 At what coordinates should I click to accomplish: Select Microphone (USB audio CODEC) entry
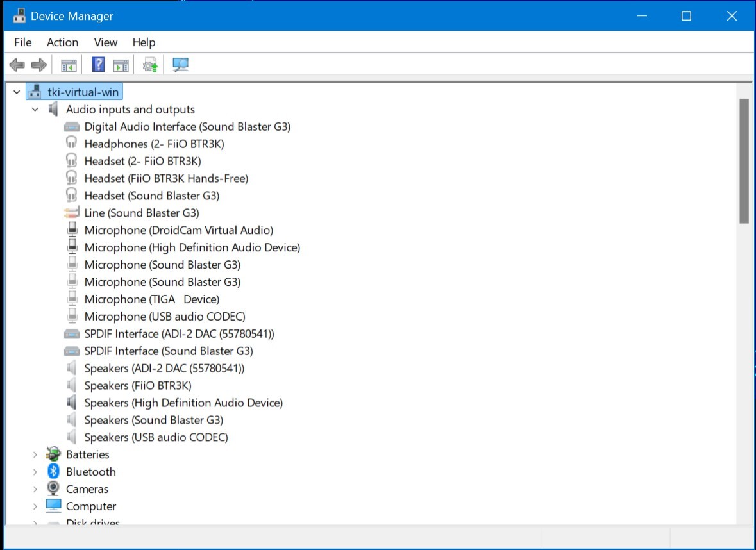click(x=165, y=317)
